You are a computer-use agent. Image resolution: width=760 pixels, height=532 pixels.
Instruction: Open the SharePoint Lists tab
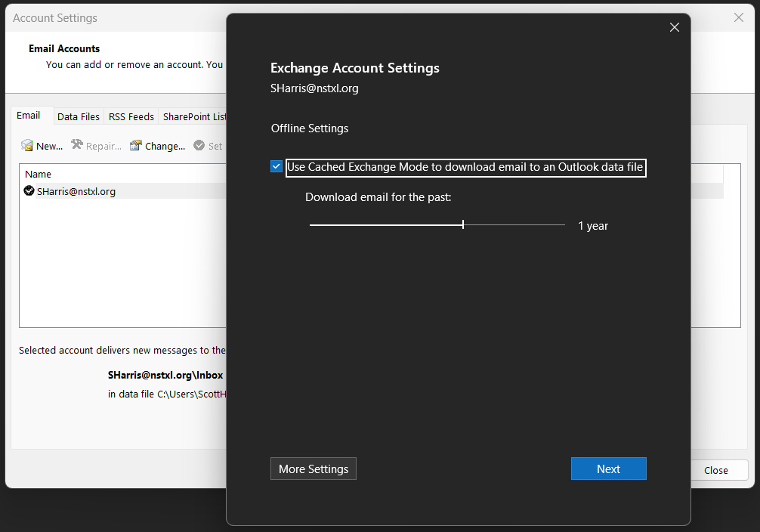[x=194, y=117]
